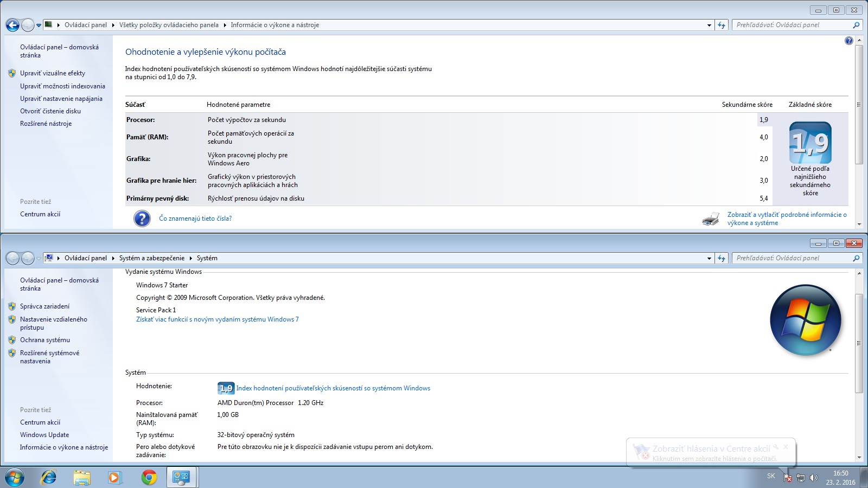Open the Upraviť vizuálne efekty link
The width and height of the screenshot is (868, 488).
click(53, 73)
